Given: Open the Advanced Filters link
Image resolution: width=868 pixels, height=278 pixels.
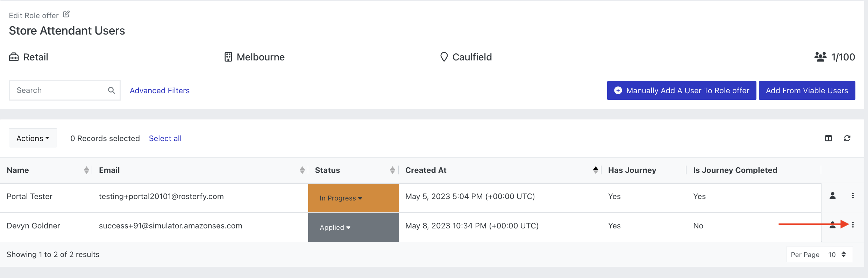Looking at the screenshot, I should 159,90.
